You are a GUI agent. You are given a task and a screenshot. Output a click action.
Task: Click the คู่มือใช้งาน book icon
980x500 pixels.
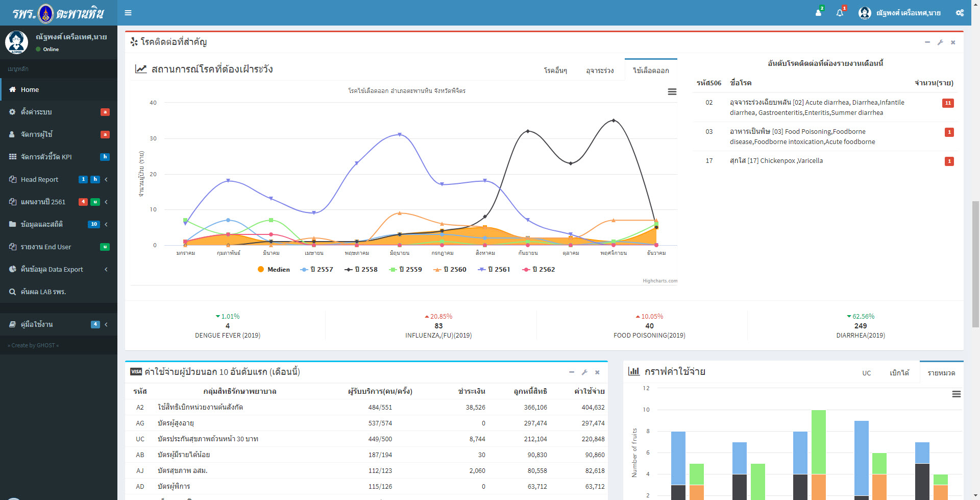point(12,324)
